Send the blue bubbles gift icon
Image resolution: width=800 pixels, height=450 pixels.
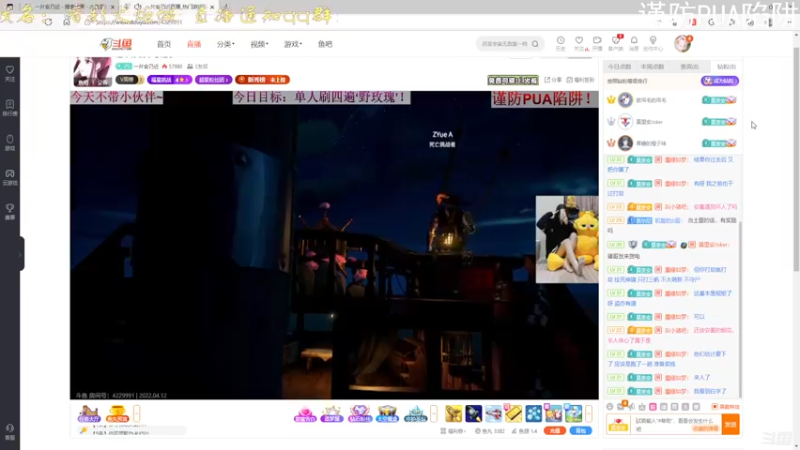pos(534,414)
